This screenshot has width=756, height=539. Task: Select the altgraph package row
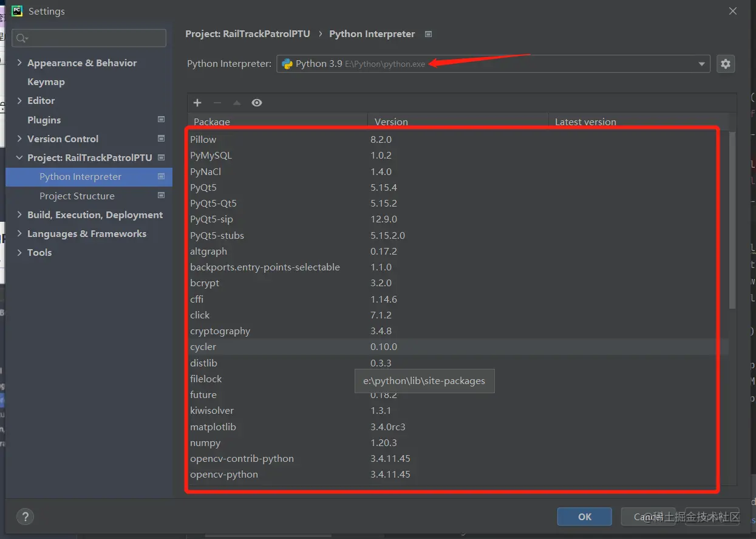coord(458,251)
